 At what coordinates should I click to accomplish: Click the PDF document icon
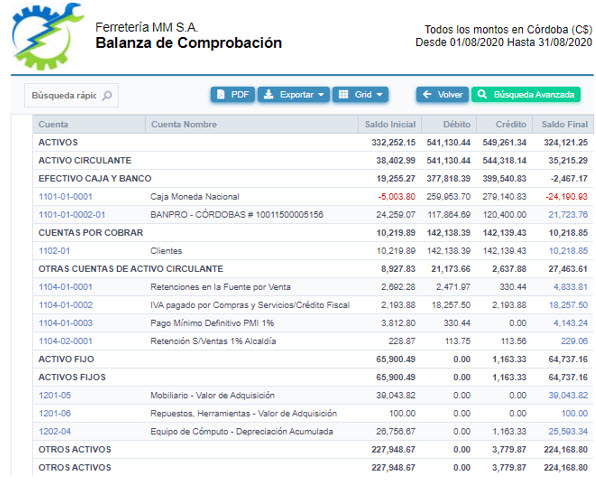pyautogui.click(x=220, y=95)
